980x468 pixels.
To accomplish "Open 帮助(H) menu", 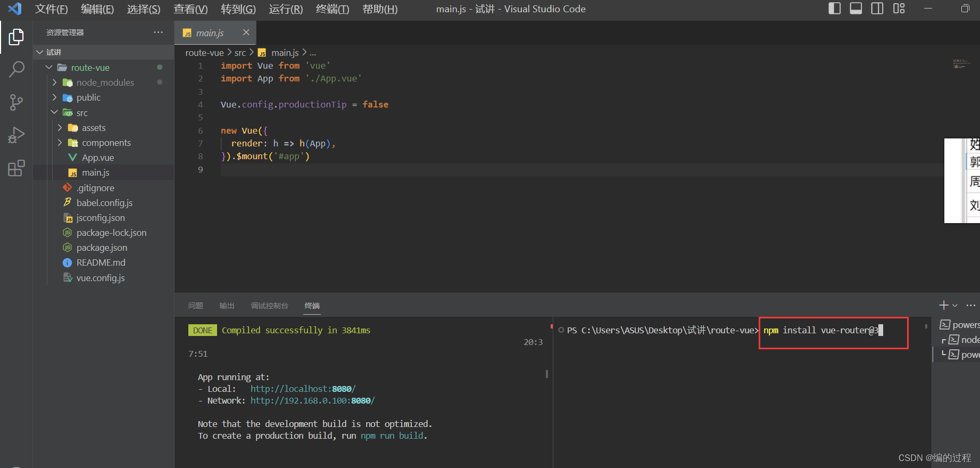I will tap(380, 9).
